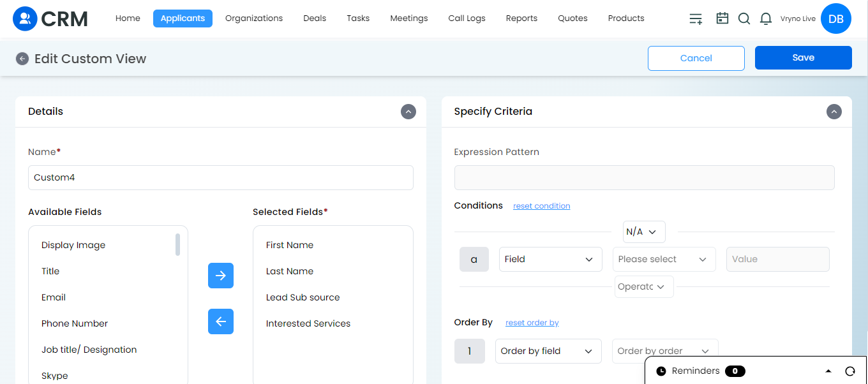Click the Cancel button
The width and height of the screenshot is (868, 384).
pyautogui.click(x=696, y=58)
